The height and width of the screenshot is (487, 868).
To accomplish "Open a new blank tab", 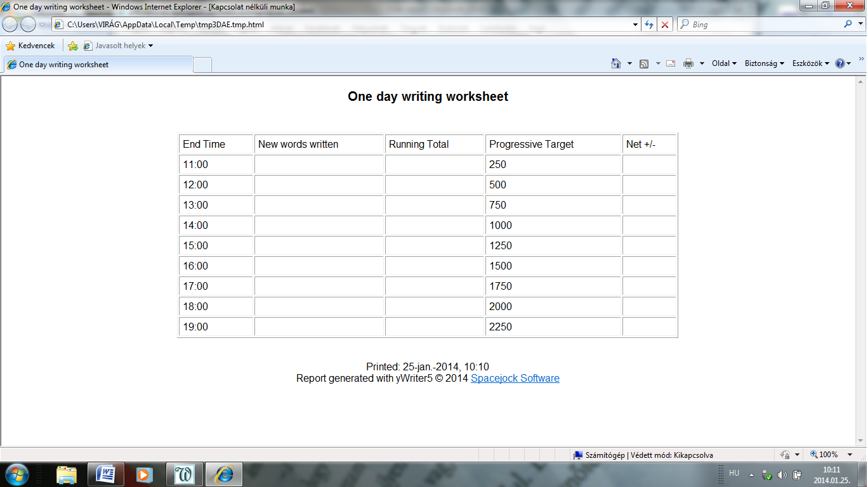I will (202, 65).
